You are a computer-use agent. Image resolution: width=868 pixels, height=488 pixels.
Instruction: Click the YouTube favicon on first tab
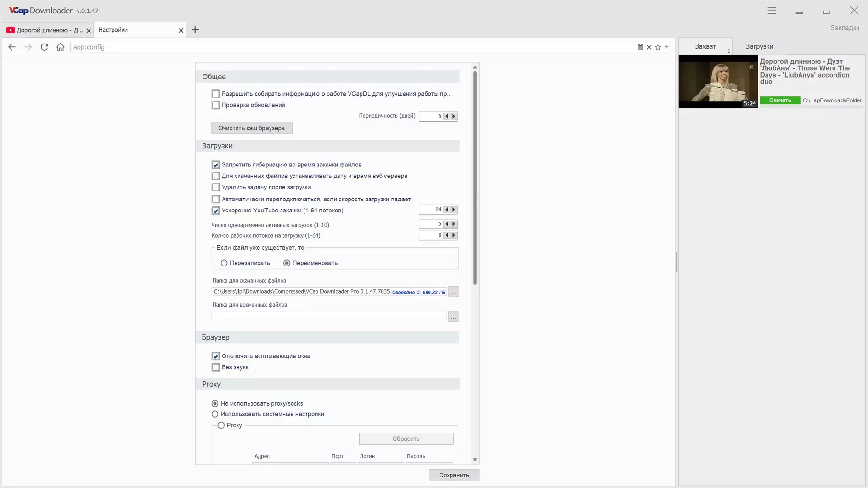(x=11, y=30)
